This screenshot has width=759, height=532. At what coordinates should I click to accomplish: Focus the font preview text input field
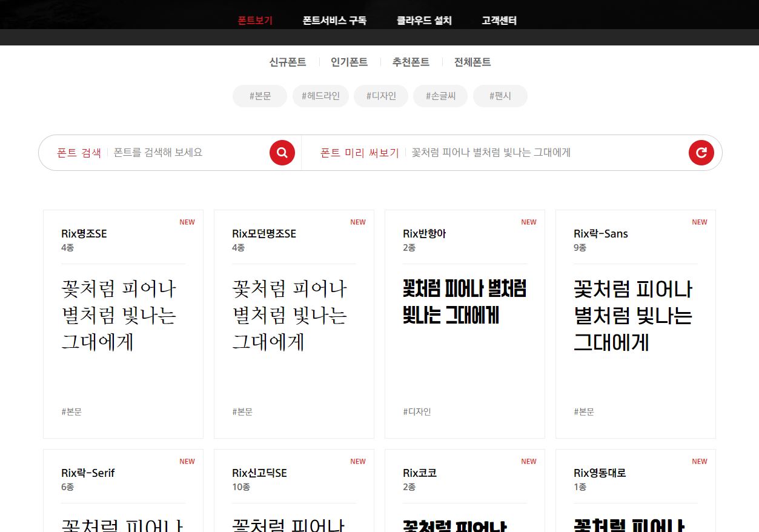(x=547, y=153)
